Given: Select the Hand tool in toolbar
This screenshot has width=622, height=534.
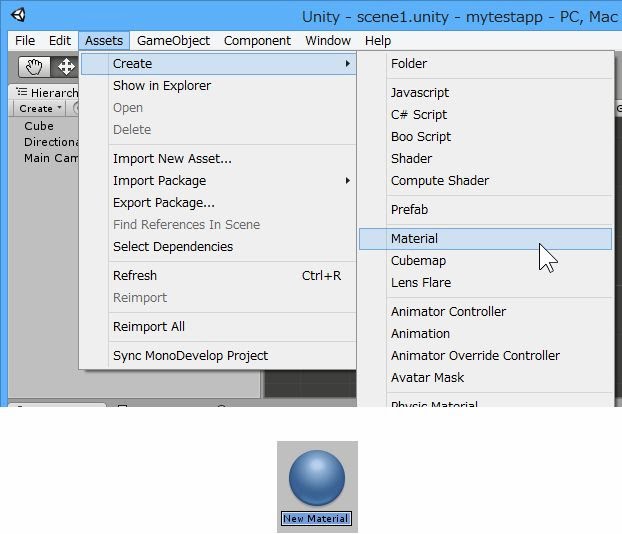Looking at the screenshot, I should [35, 67].
